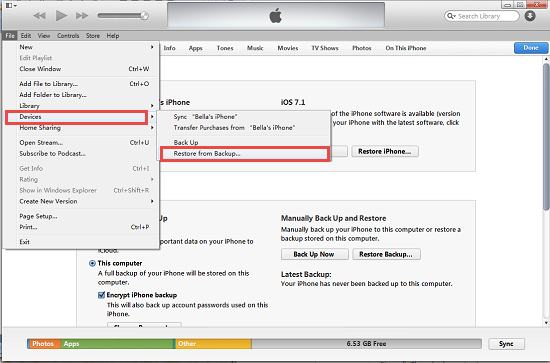Click the 6.53 GB Free storage segment
This screenshot has width=550, height=363.
click(x=366, y=344)
